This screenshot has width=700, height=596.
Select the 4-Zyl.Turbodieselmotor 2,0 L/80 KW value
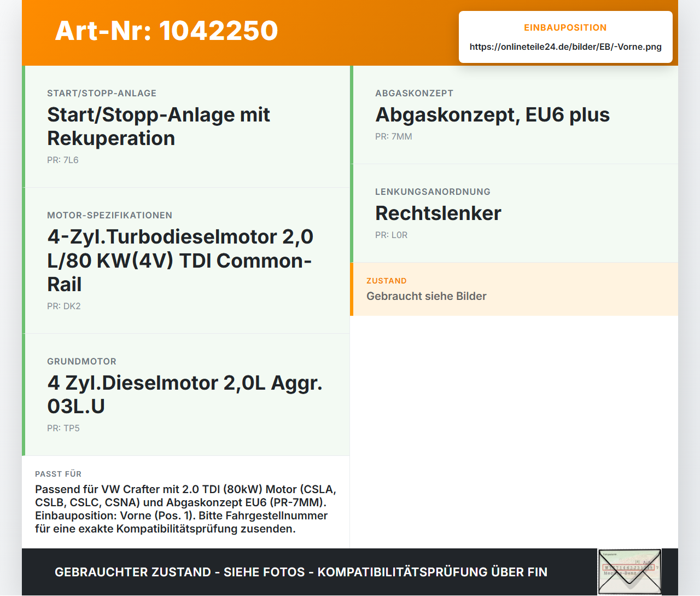180,261
